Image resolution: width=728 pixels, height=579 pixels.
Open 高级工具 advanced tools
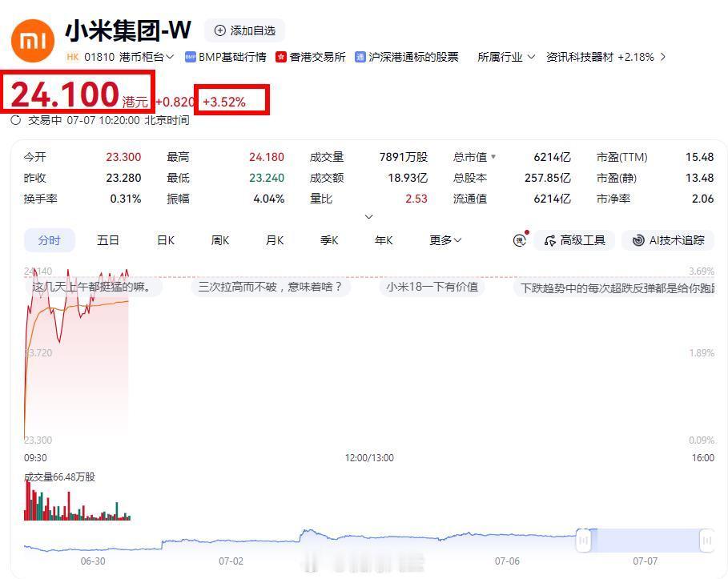pyautogui.click(x=575, y=240)
